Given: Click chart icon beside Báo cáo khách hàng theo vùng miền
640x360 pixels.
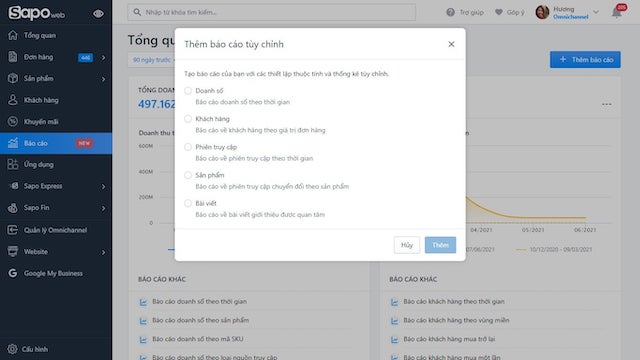Looking at the screenshot, I should point(394,321).
